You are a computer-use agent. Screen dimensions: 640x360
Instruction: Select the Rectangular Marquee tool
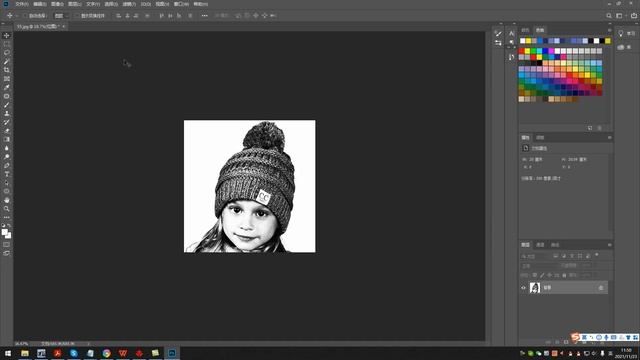(7, 44)
